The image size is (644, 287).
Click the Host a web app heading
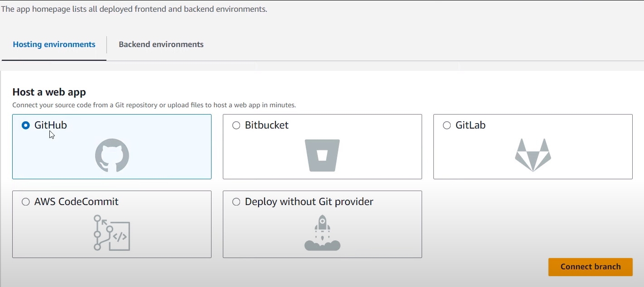49,92
